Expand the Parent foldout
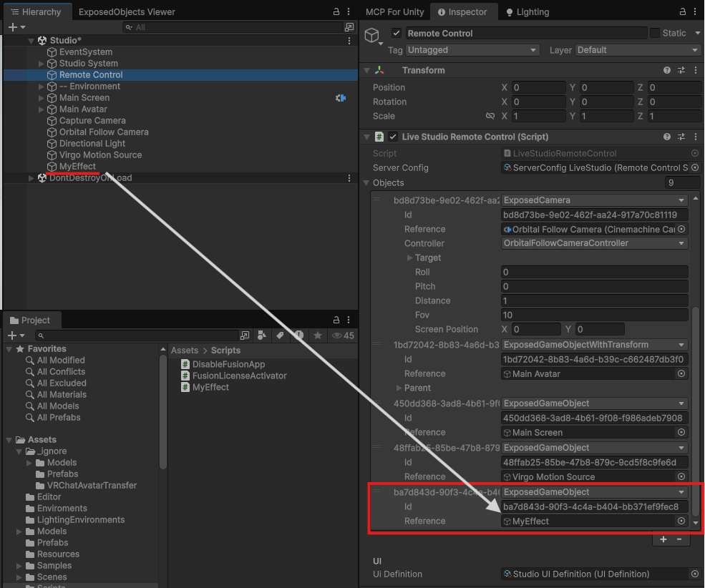Image resolution: width=705 pixels, height=588 pixels. [399, 388]
